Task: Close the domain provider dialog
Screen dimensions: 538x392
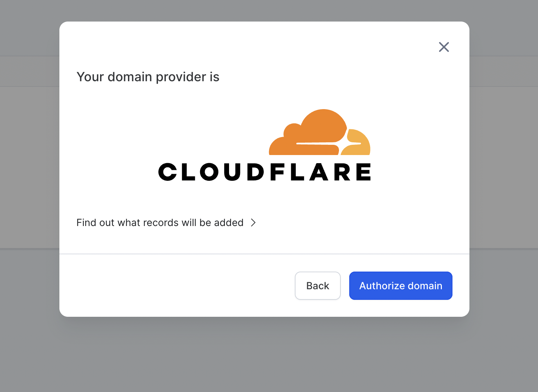Action: (444, 47)
